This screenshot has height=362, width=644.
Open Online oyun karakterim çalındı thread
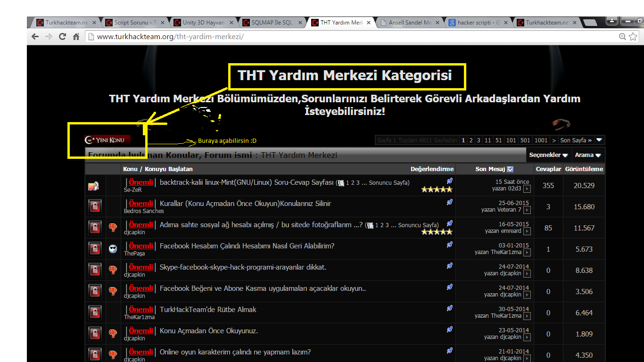pos(235,352)
